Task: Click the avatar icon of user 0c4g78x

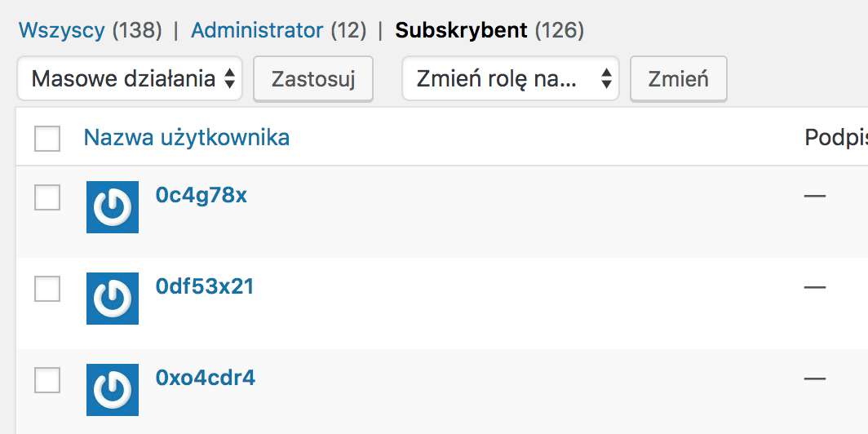Action: click(113, 207)
